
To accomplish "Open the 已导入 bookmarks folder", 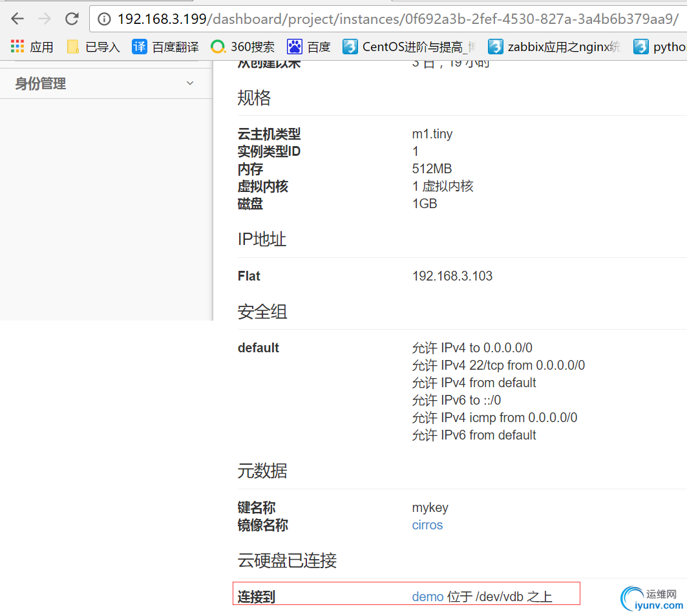I will point(93,47).
